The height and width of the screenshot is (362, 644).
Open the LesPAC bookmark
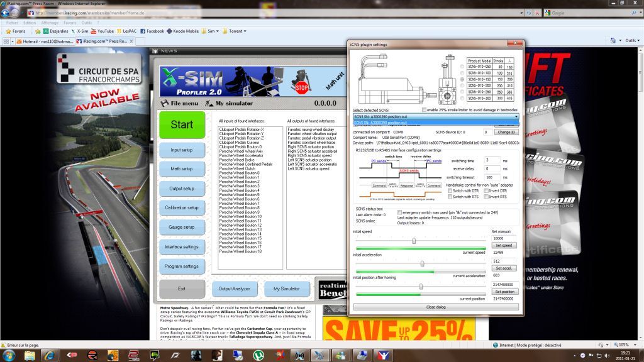(126, 31)
